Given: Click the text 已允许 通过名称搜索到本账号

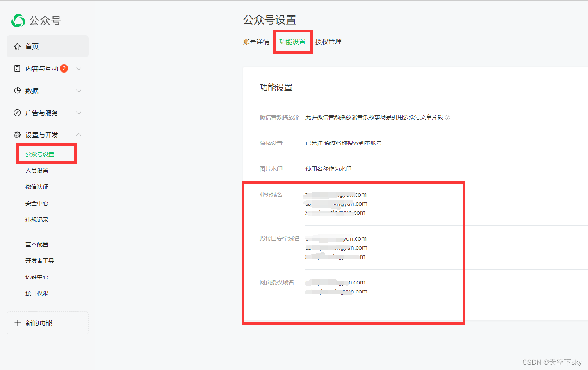Looking at the screenshot, I should coord(344,143).
